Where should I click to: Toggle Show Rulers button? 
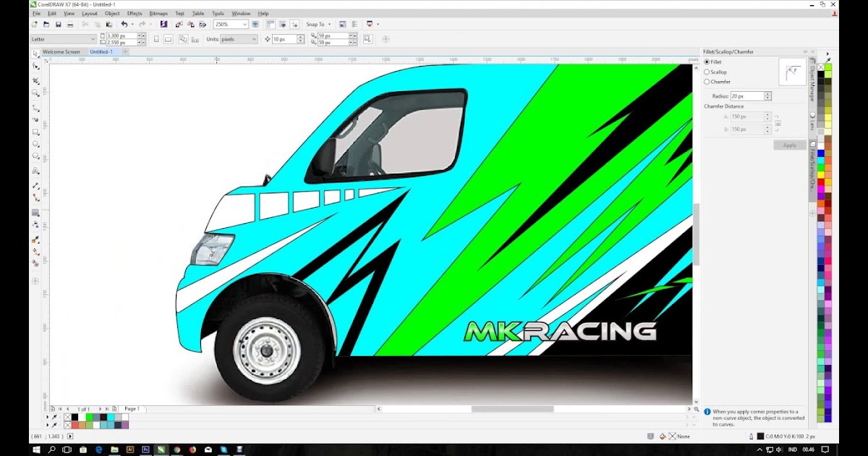pos(271,24)
